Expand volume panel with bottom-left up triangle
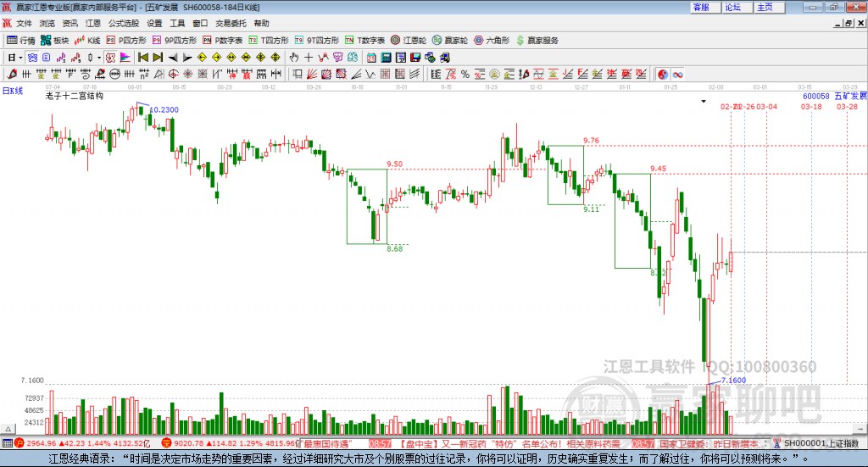 [8, 429]
